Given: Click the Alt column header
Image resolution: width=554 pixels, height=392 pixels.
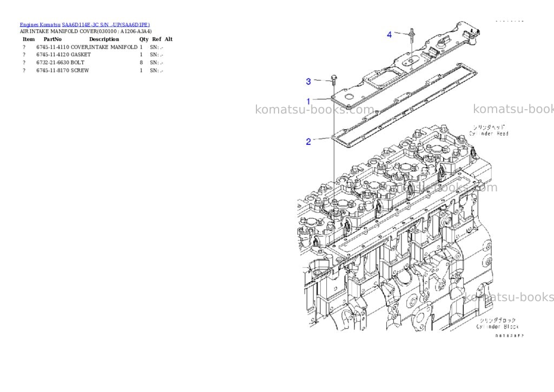Looking at the screenshot, I should 169,39.
